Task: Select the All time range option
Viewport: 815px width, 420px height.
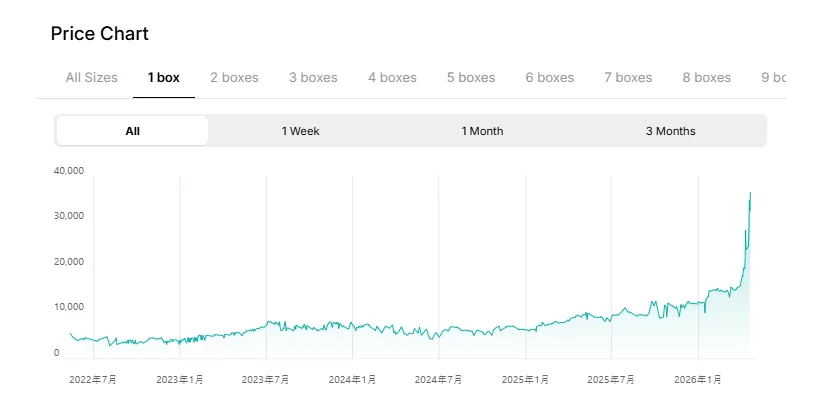Action: coord(132,131)
